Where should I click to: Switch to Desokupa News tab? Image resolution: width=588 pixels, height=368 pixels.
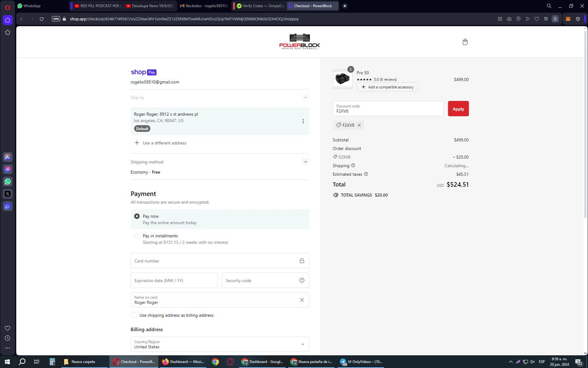click(150, 6)
